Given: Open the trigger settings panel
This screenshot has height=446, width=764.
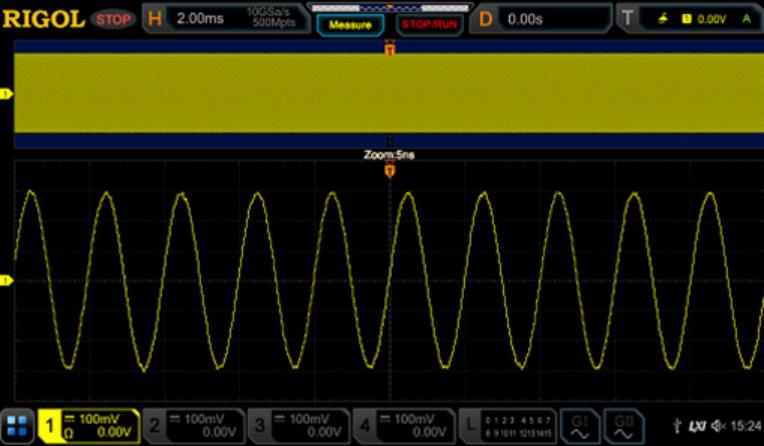Looking at the screenshot, I should click(688, 20).
